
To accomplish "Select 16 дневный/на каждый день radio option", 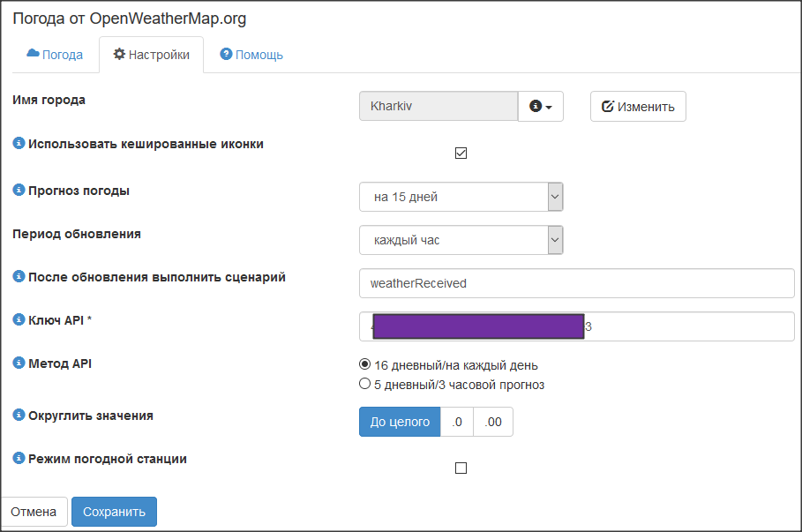I will coord(365,364).
